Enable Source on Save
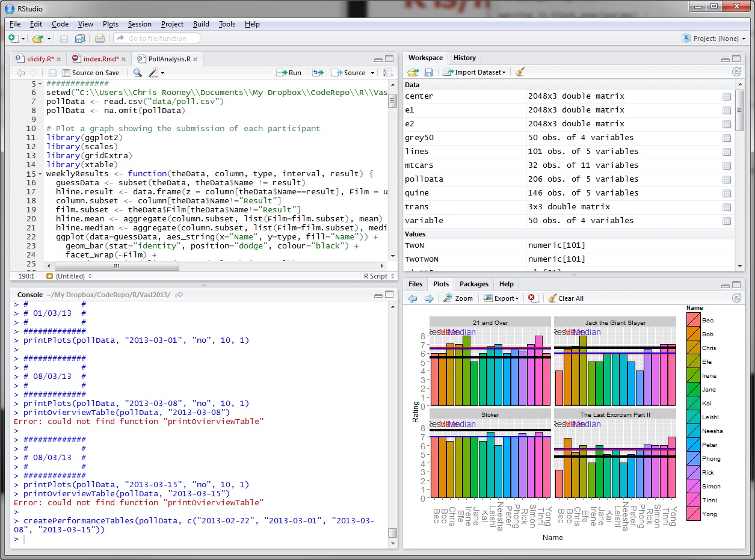This screenshot has width=755, height=560. [x=66, y=72]
